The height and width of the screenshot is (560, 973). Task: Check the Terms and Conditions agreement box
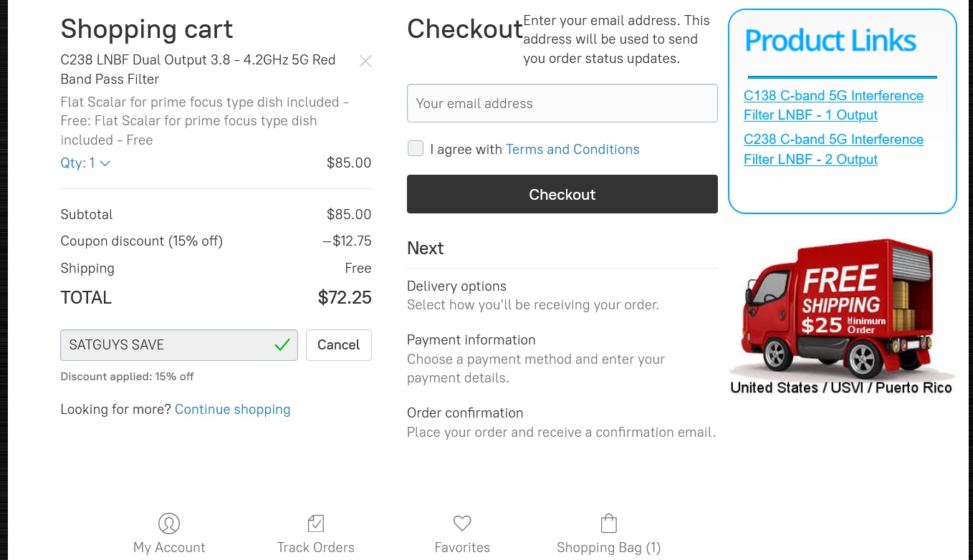416,149
